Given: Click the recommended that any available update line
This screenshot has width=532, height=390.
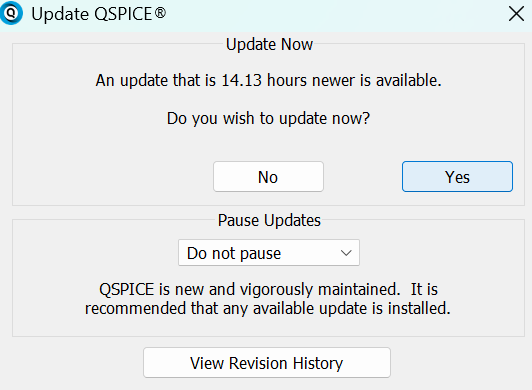Looking at the screenshot, I should [268, 309].
